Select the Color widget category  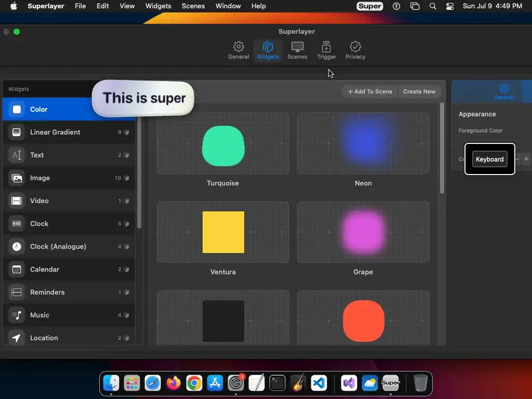click(x=69, y=109)
